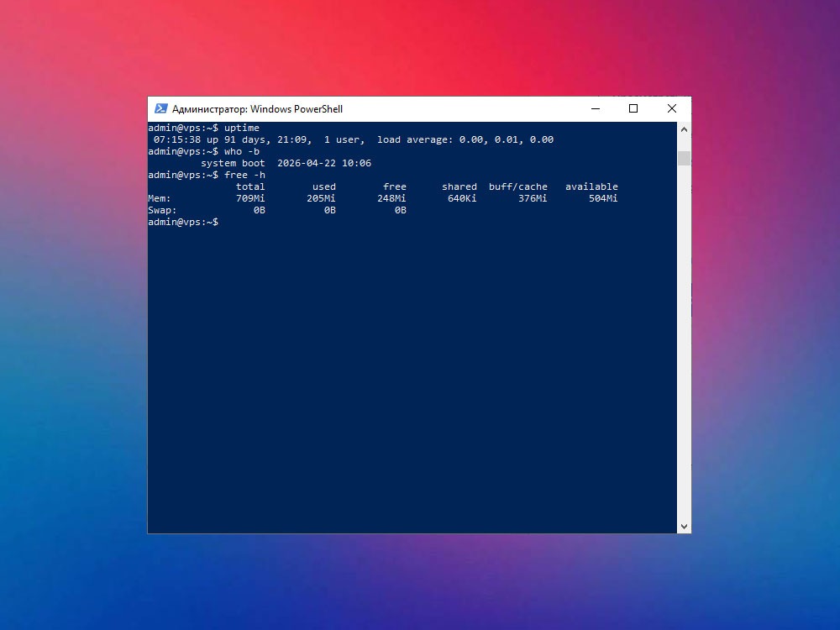Click the scrollbar down arrow
Image resolution: width=840 pixels, height=630 pixels.
click(684, 527)
